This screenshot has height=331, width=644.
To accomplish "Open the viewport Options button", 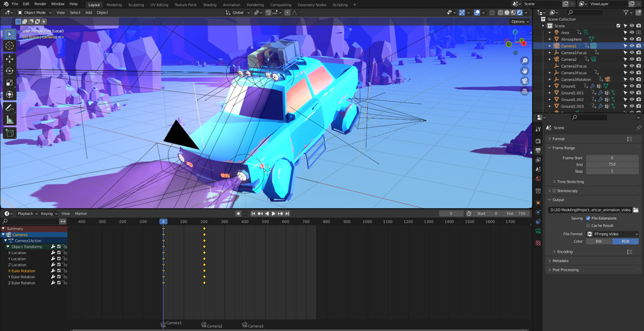I will pyautogui.click(x=519, y=21).
